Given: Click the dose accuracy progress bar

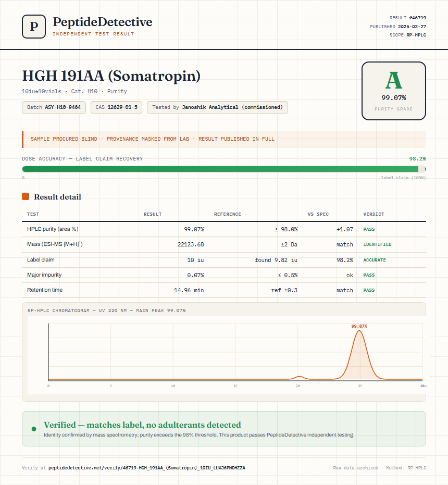Looking at the screenshot, I should click(224, 169).
